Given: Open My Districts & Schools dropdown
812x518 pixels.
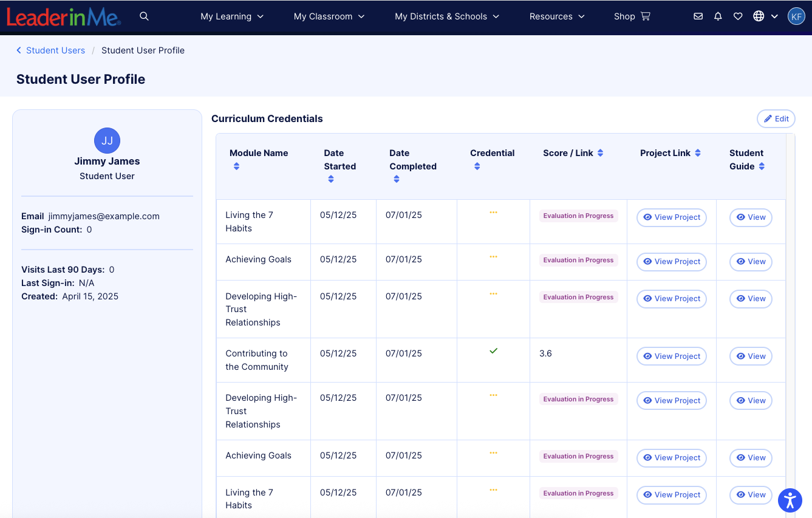Looking at the screenshot, I should (x=447, y=16).
